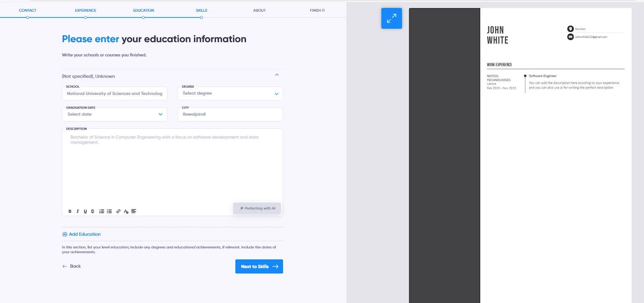Click the JOHN WHITE name on resume preview

497,35
